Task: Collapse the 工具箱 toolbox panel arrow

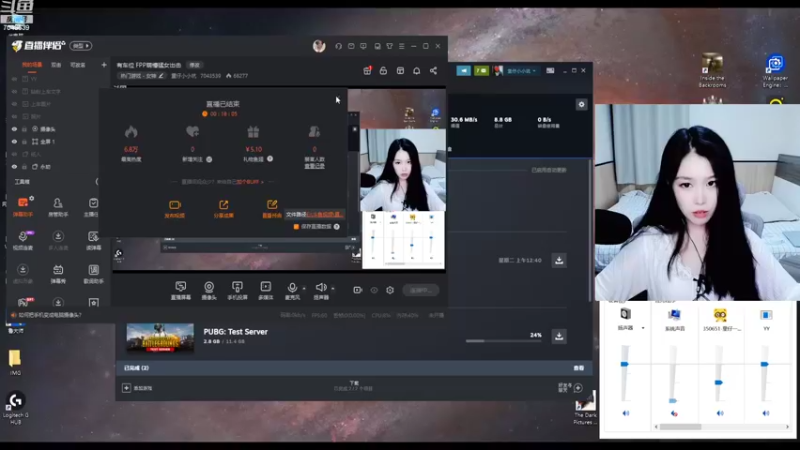Action: point(96,182)
